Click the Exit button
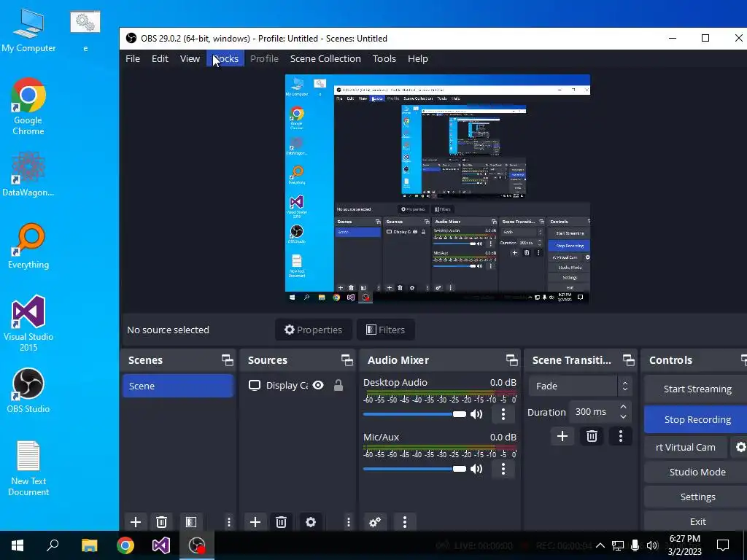 pyautogui.click(x=697, y=521)
